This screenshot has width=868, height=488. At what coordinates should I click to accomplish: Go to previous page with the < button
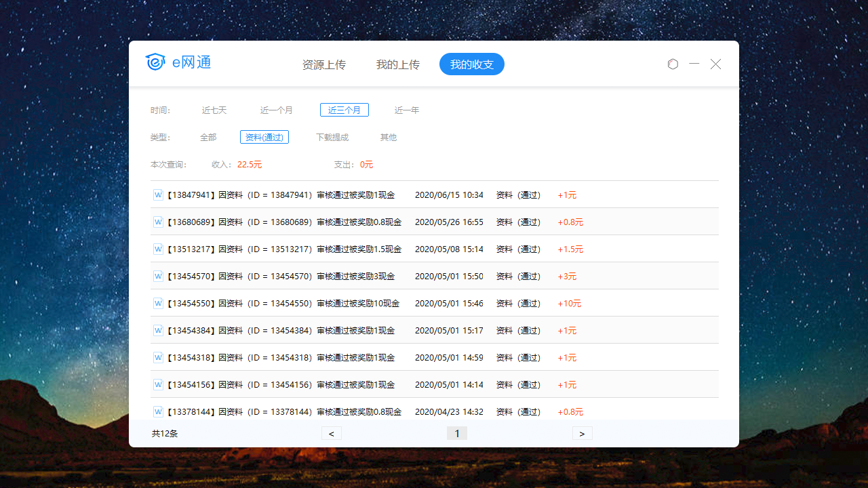click(331, 433)
